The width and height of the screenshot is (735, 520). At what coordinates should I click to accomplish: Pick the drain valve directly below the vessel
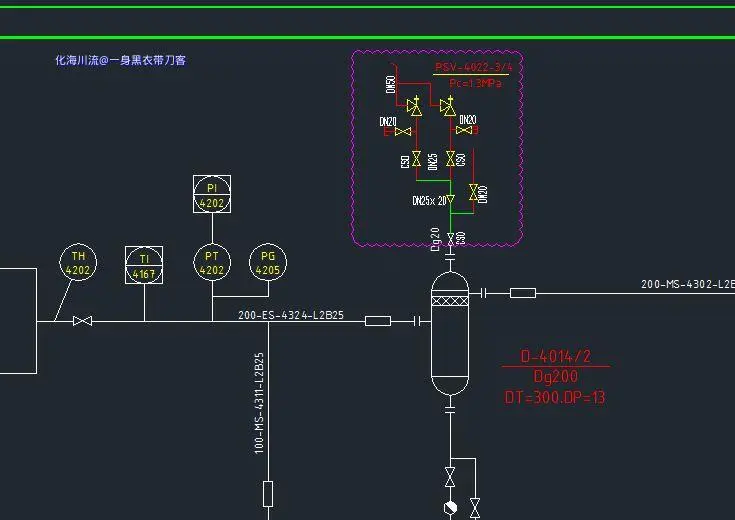pyautogui.click(x=450, y=477)
